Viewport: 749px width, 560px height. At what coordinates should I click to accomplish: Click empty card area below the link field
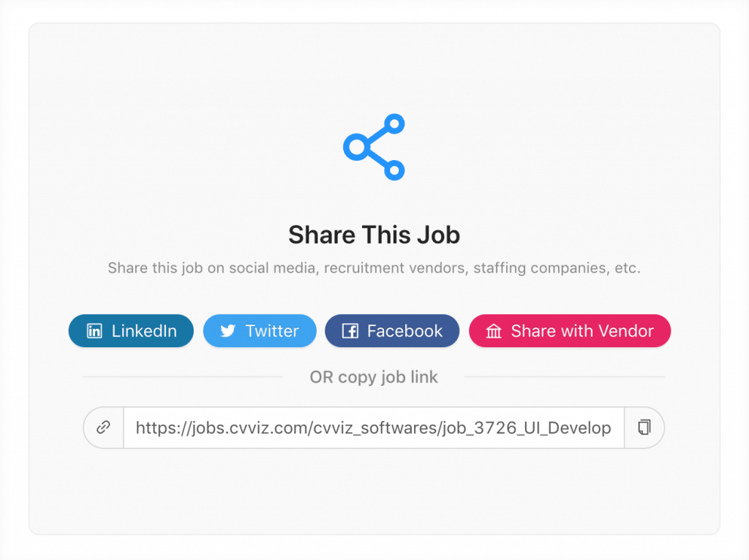pos(374,492)
